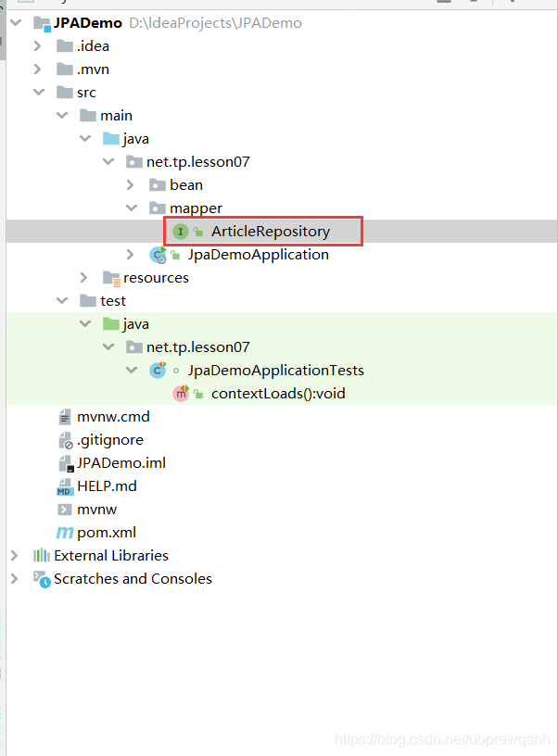Viewport: 558px width, 756px height.
Task: Collapse the mapper package
Action: click(132, 208)
